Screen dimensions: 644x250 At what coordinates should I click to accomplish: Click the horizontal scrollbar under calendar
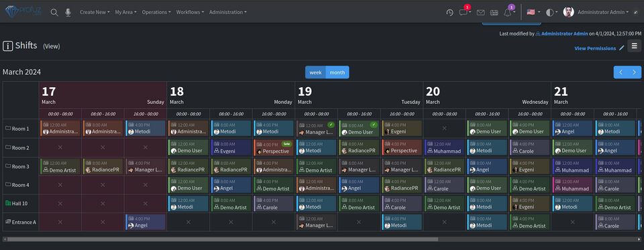[x=223, y=239]
